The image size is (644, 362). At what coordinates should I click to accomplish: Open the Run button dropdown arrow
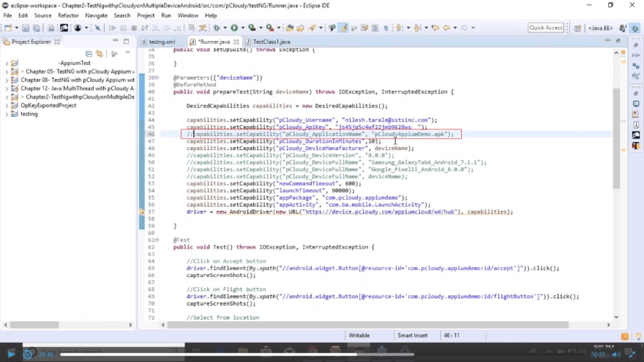(x=242, y=28)
